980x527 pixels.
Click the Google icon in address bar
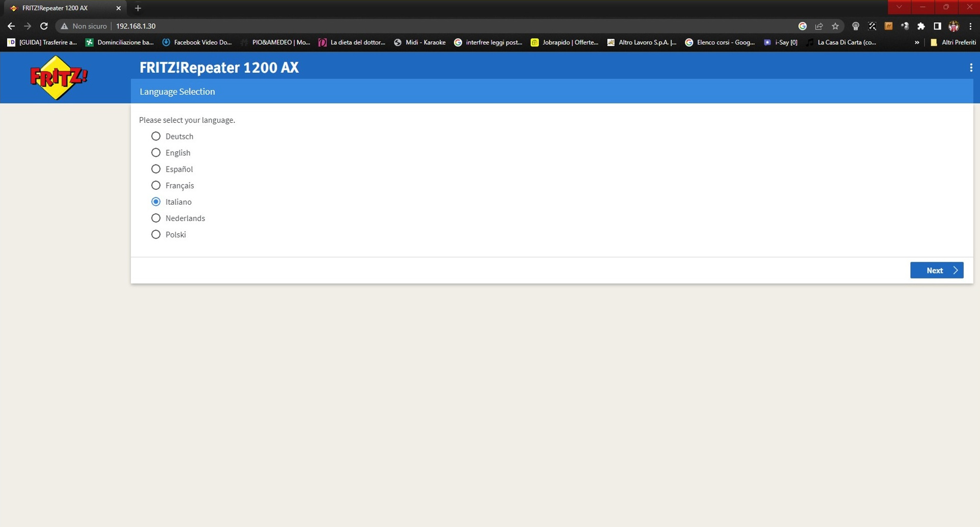802,26
